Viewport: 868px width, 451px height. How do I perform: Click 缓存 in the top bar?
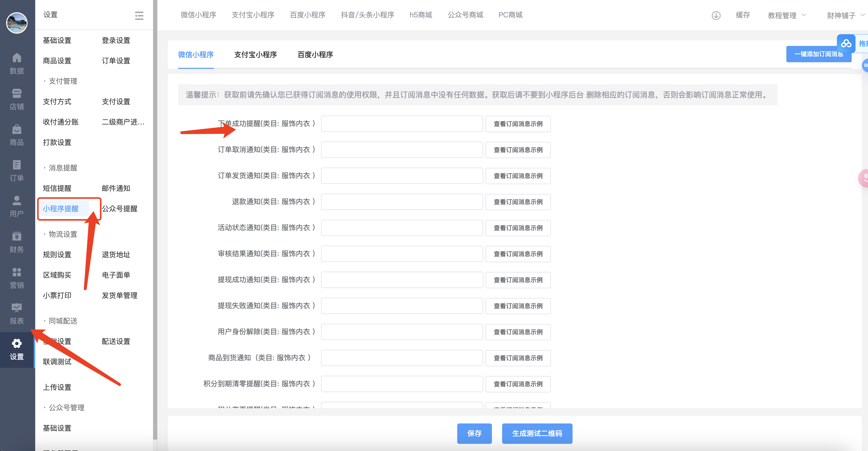tap(743, 15)
